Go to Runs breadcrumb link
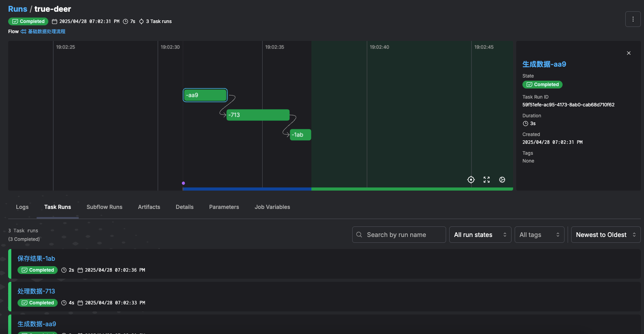 pos(18,9)
